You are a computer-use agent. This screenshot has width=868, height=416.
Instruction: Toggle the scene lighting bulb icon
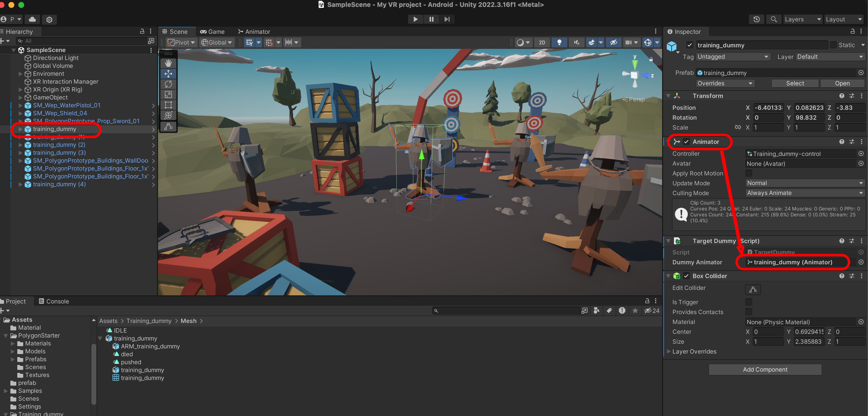(559, 42)
